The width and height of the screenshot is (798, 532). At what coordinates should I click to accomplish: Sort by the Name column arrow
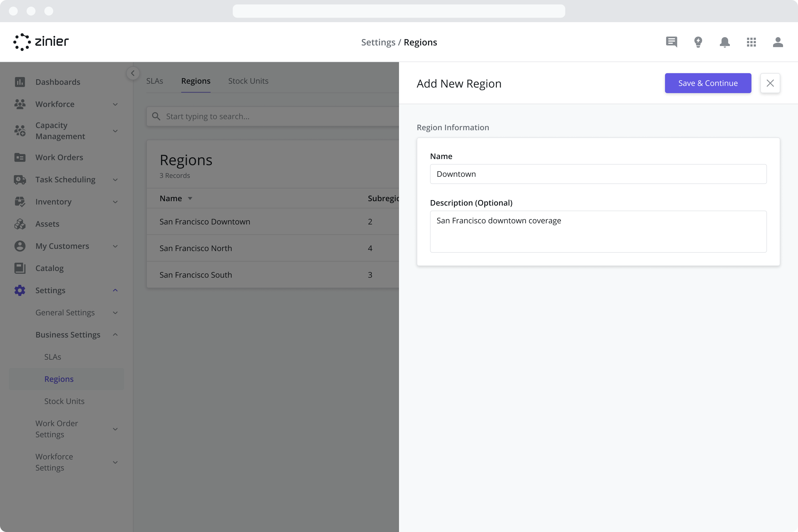click(190, 198)
